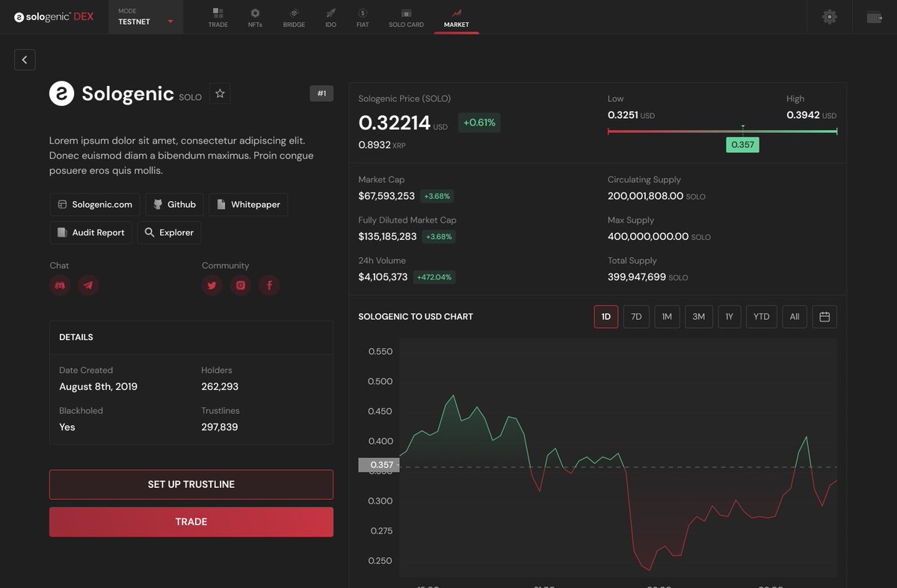This screenshot has height=588, width=897.
Task: Open the Explorer link
Action: click(x=169, y=232)
